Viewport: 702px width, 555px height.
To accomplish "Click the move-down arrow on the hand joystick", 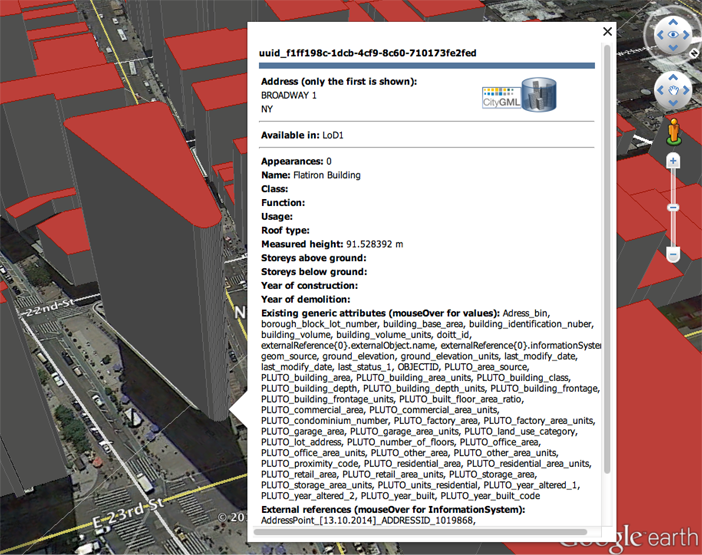I will tap(673, 103).
